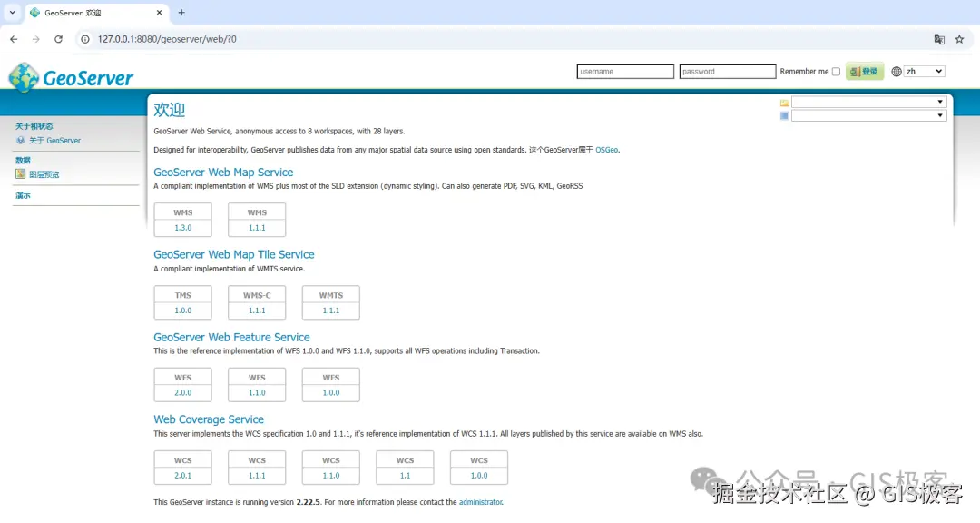The width and height of the screenshot is (980, 523).
Task: Open the WMS 1.1.1 capabilities button
Action: 257,220
